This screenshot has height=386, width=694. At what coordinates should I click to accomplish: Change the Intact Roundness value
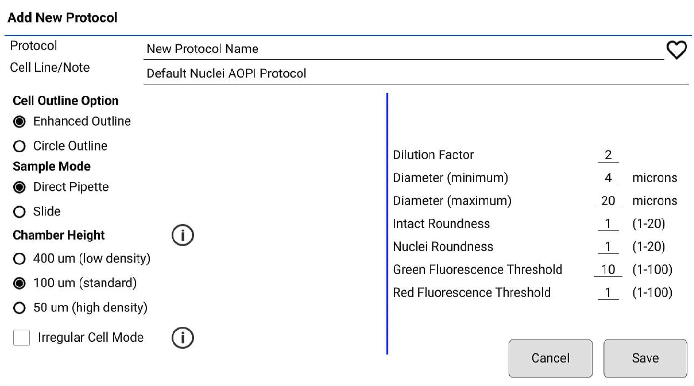608,224
